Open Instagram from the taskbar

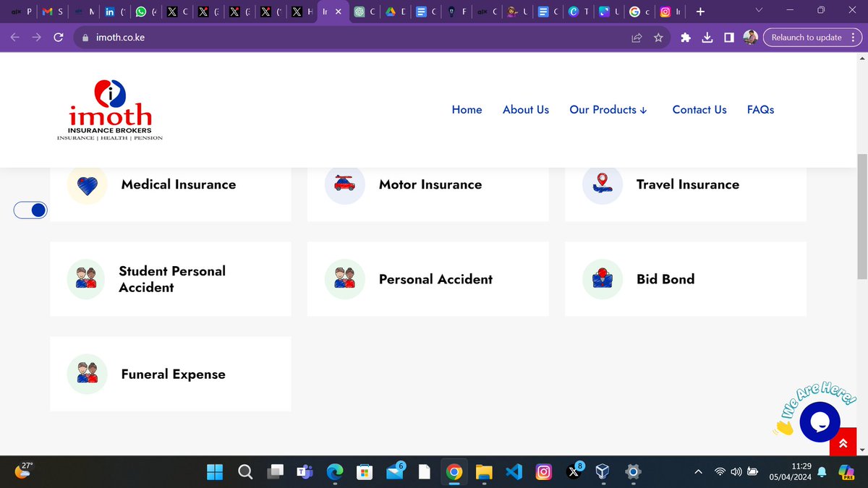(544, 472)
